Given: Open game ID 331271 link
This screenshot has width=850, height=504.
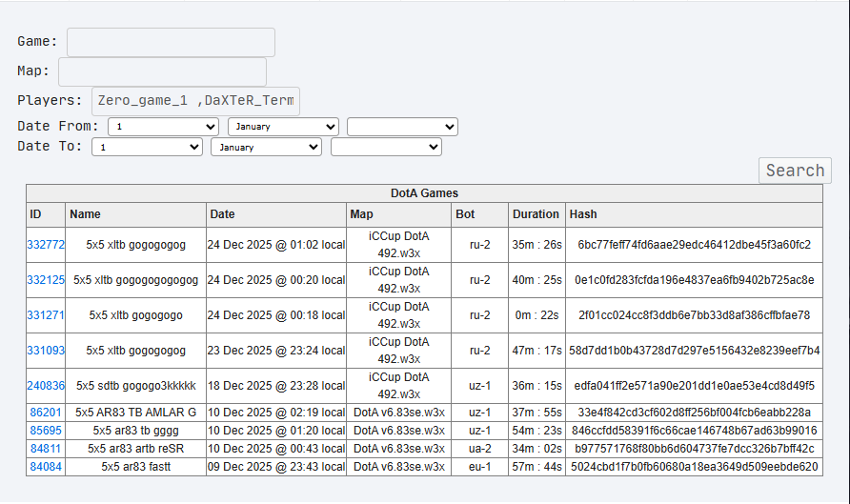Looking at the screenshot, I should point(46,315).
